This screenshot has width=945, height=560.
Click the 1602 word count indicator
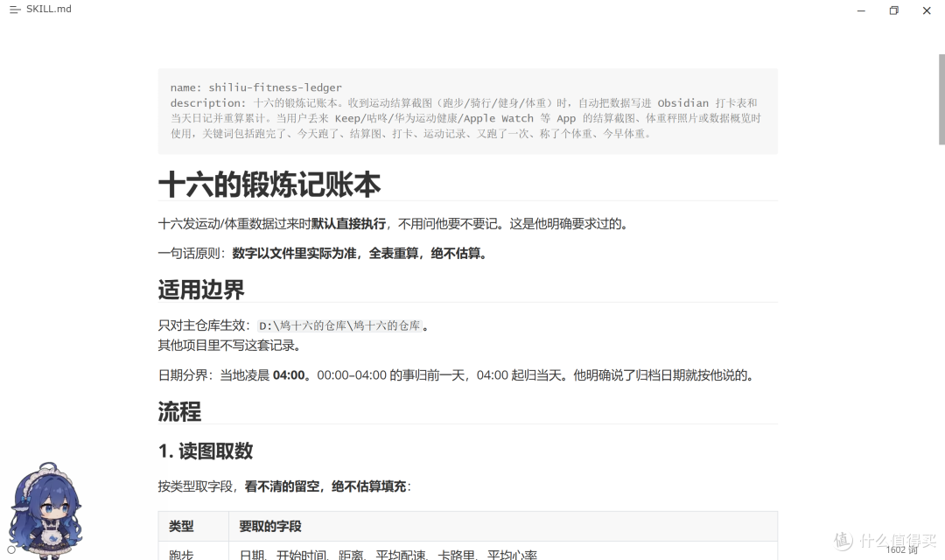click(x=901, y=549)
